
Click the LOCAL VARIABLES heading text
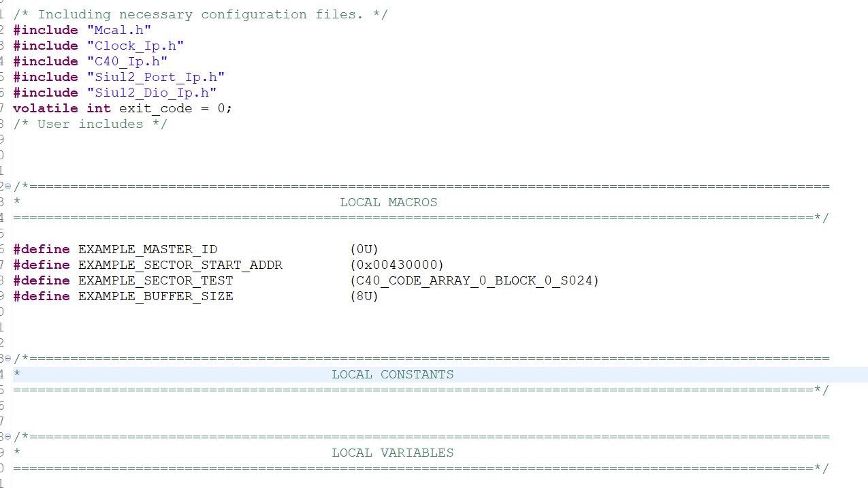393,453
